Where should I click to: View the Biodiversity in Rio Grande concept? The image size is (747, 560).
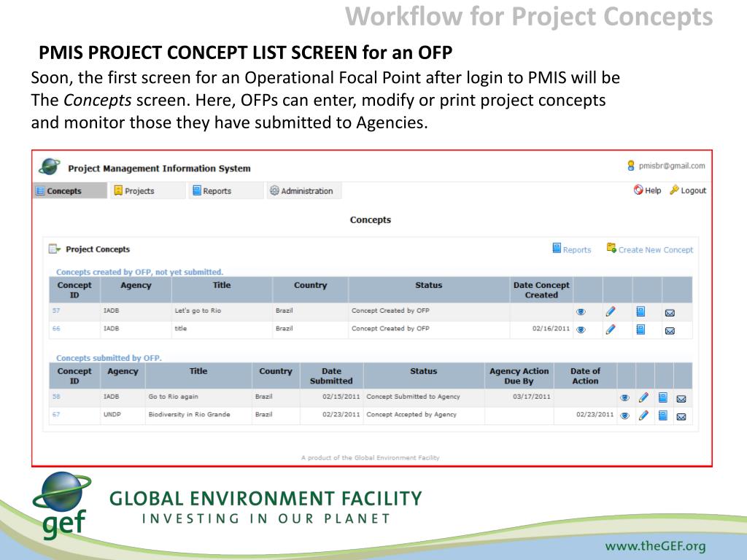point(625,416)
